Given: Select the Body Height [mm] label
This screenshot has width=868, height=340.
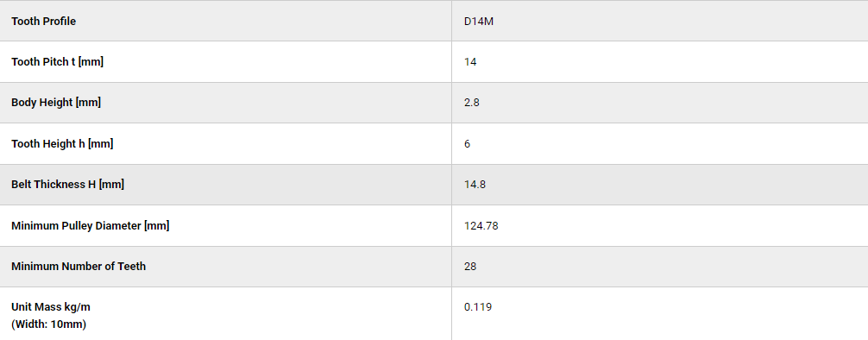Looking at the screenshot, I should [56, 103].
